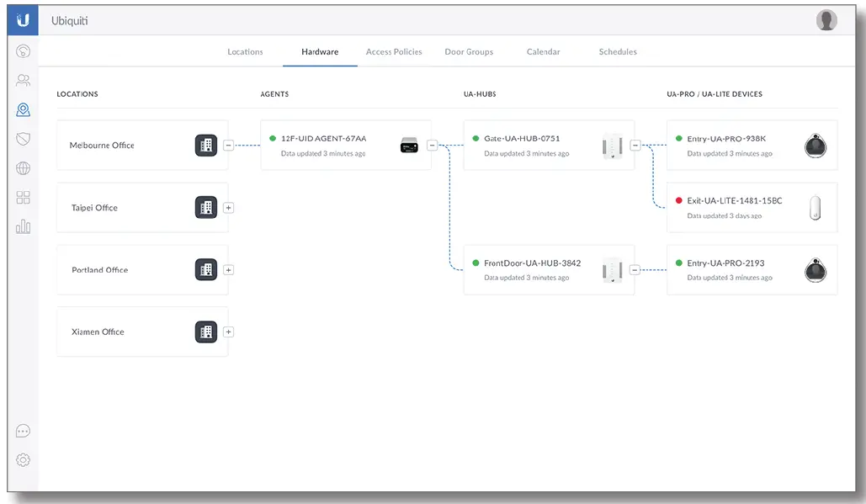
Task: Select the locations pin sidebar icon
Action: coord(23,110)
